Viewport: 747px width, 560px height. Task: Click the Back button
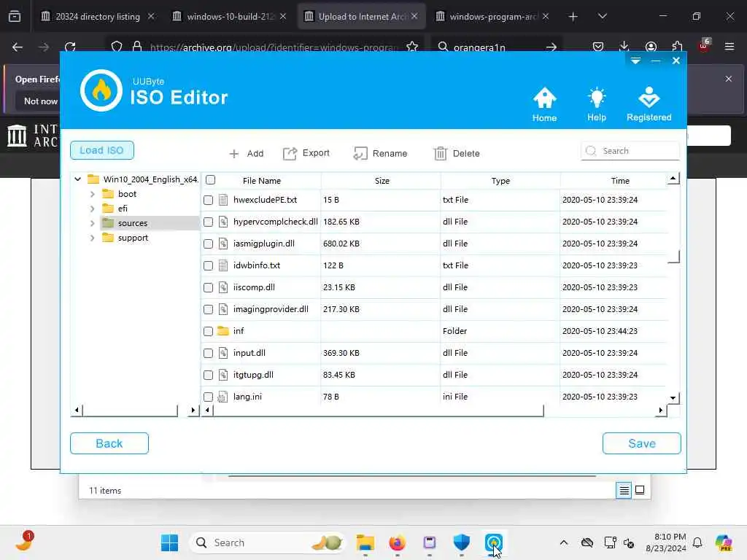coord(109,443)
